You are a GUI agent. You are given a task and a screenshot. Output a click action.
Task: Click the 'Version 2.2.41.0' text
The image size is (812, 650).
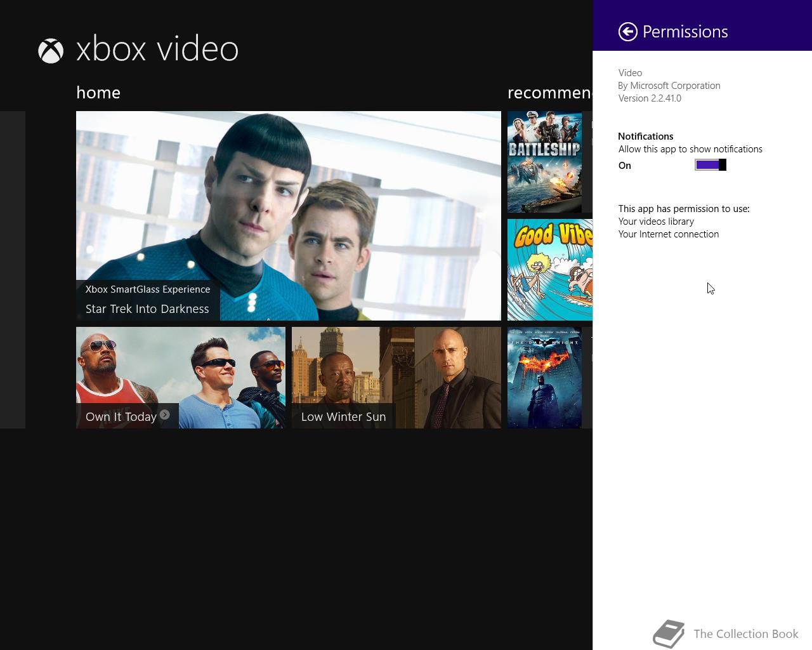pos(650,98)
